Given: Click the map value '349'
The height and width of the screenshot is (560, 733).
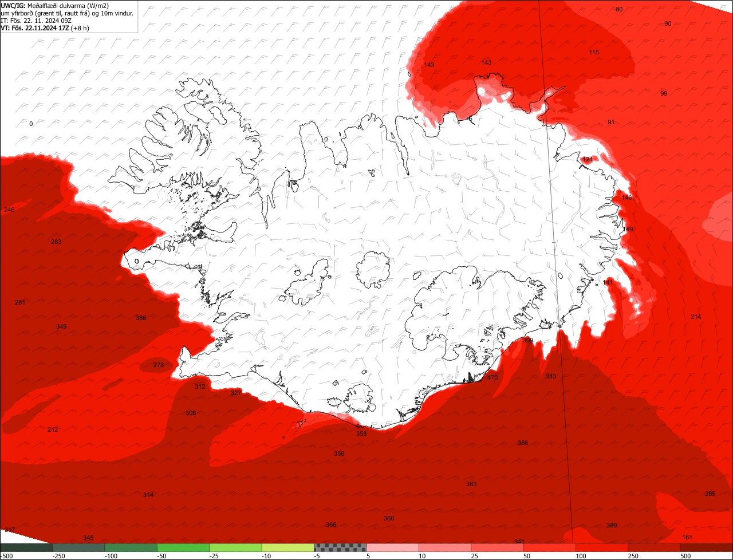Looking at the screenshot, I should 61,326.
